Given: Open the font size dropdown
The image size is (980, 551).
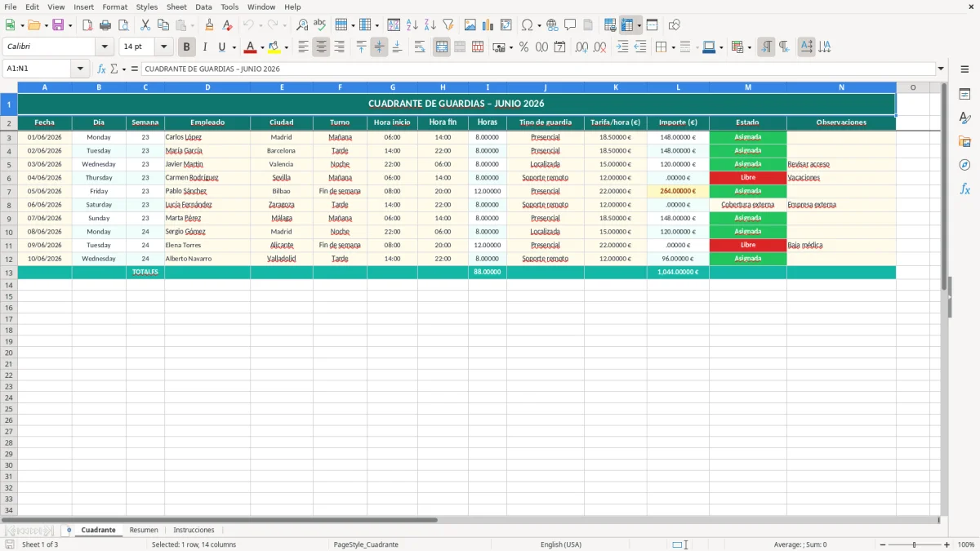Looking at the screenshot, I should 164,47.
